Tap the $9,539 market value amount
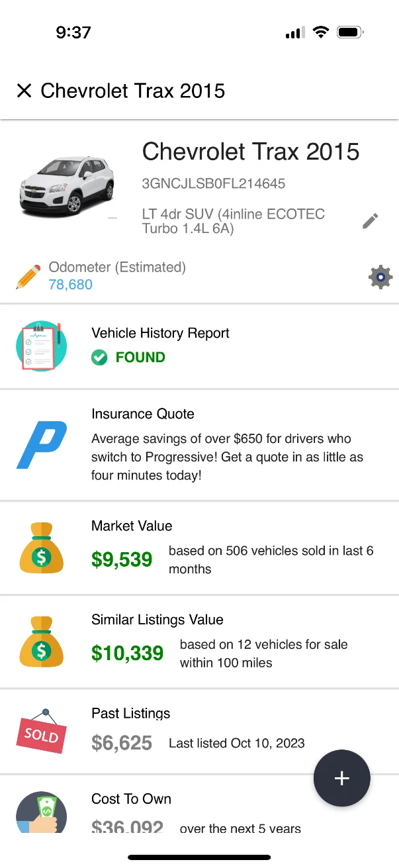This screenshot has height=868, width=399. pyautogui.click(x=122, y=559)
